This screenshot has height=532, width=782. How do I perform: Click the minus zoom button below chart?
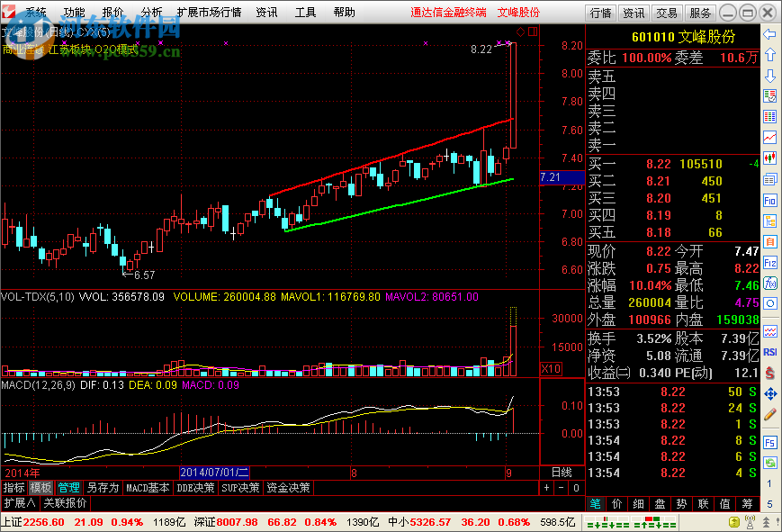(x=561, y=488)
